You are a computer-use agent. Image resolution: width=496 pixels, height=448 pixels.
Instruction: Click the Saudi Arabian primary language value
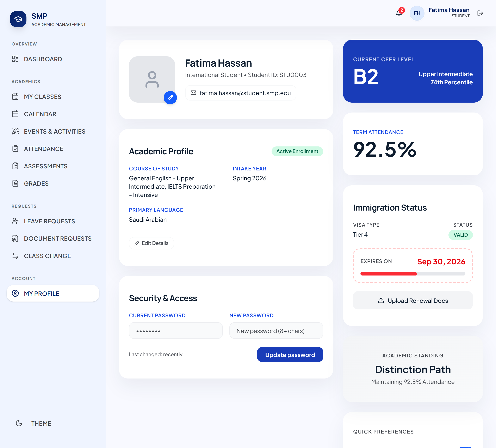coord(148,220)
